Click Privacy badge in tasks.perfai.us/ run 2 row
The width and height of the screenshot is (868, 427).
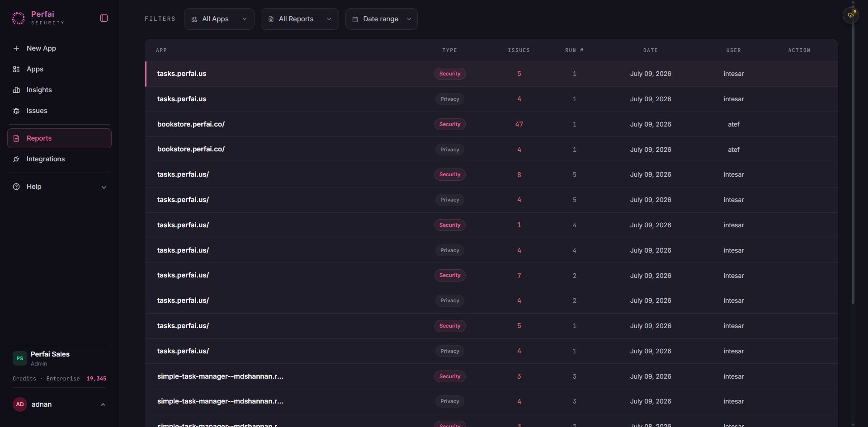point(450,300)
